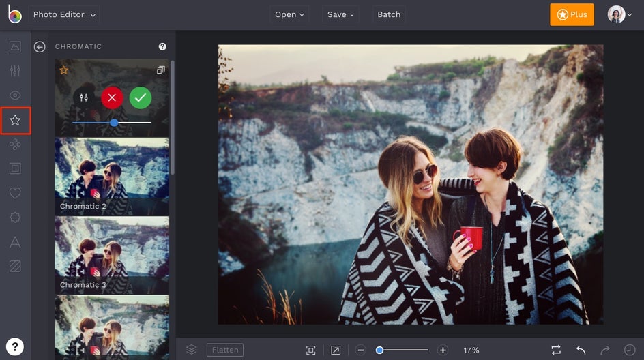644x360 pixels.
Task: Cancel the effect with red X
Action: point(112,97)
